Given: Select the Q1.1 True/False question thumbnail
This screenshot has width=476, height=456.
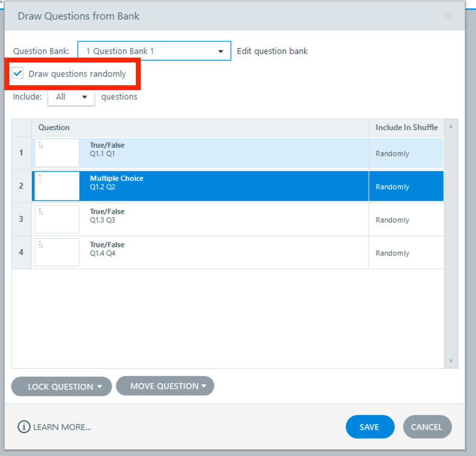Looking at the screenshot, I should coord(57,153).
